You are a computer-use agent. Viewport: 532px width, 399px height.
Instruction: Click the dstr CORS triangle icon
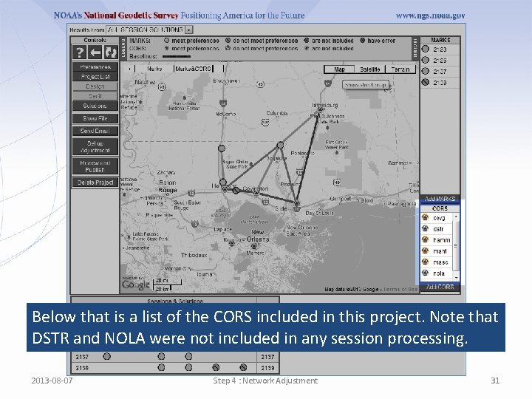(425, 228)
